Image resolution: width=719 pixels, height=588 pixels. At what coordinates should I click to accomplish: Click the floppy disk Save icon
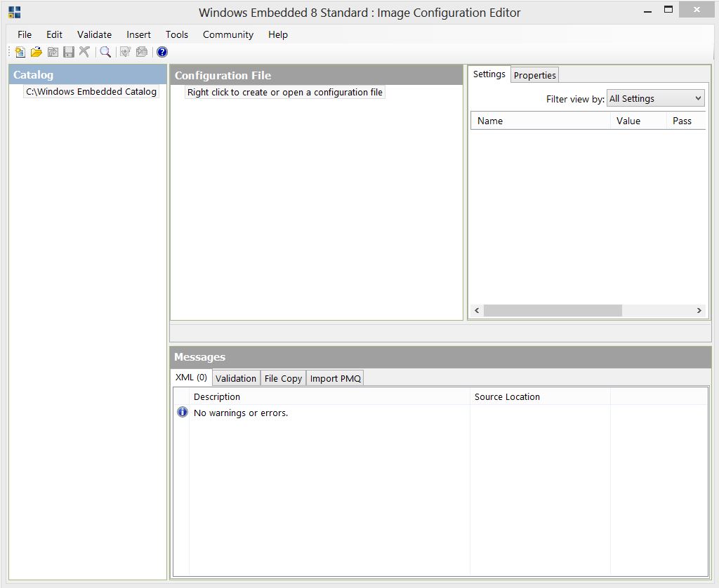(x=68, y=52)
